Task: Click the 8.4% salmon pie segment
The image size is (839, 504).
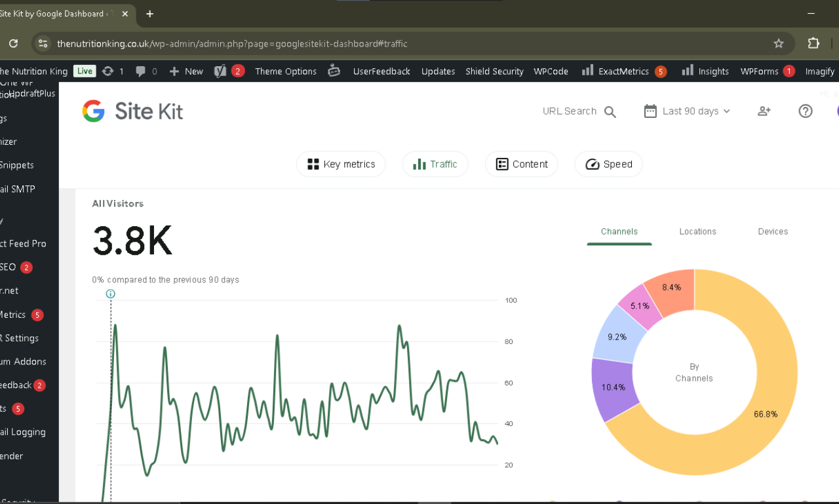Action: [x=671, y=287]
